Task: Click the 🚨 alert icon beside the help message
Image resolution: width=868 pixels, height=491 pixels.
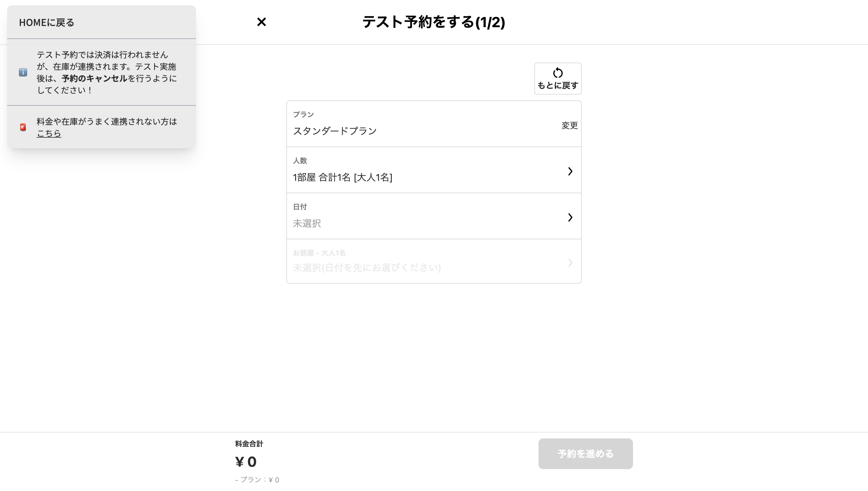Action: [22, 127]
